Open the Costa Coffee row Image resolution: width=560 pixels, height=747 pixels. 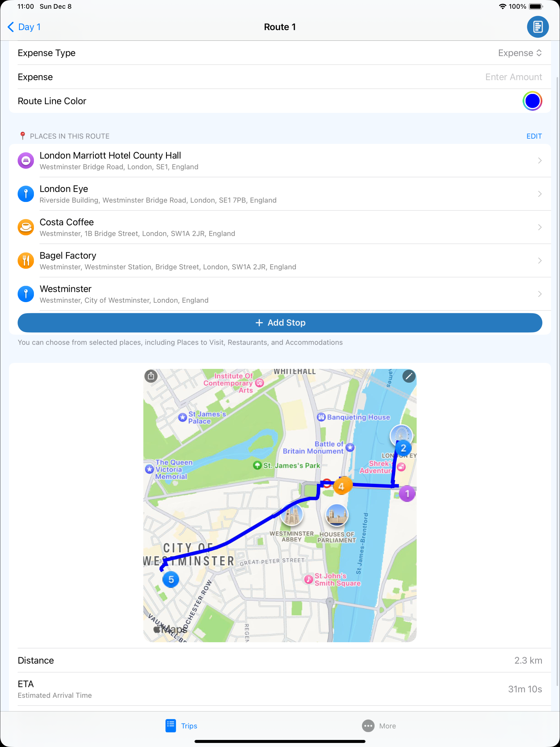[280, 227]
